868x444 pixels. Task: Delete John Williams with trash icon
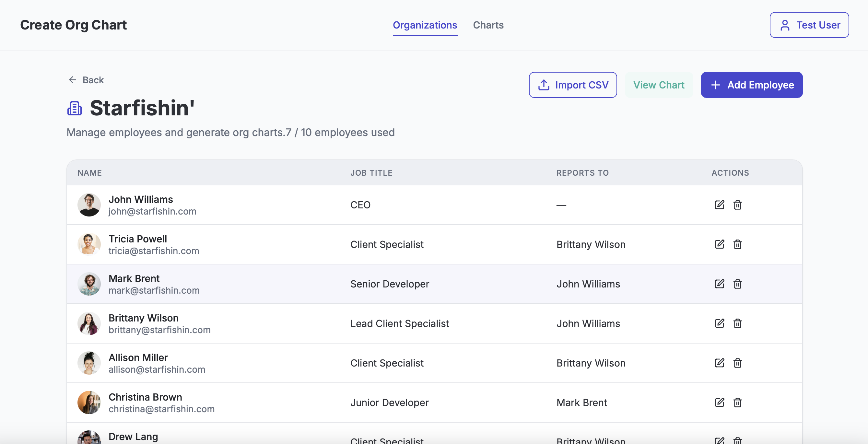737,205
